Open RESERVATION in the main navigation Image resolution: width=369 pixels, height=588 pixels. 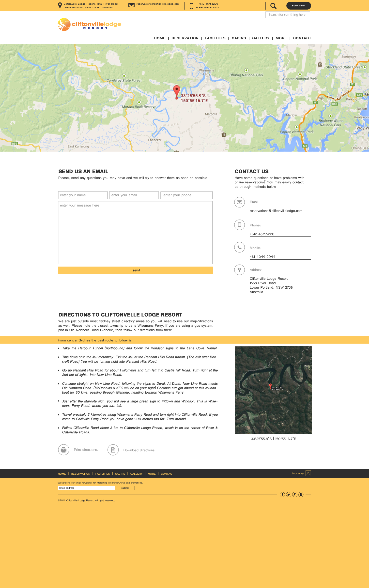(x=185, y=38)
